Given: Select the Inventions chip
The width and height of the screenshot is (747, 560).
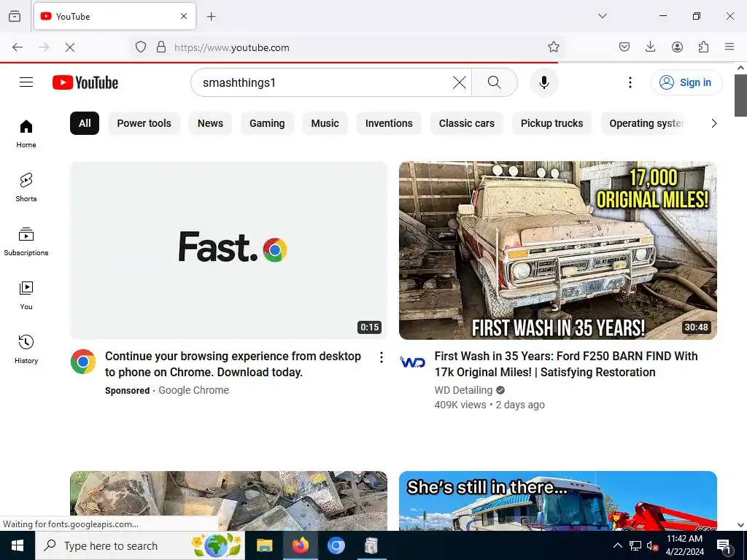Looking at the screenshot, I should click(389, 123).
